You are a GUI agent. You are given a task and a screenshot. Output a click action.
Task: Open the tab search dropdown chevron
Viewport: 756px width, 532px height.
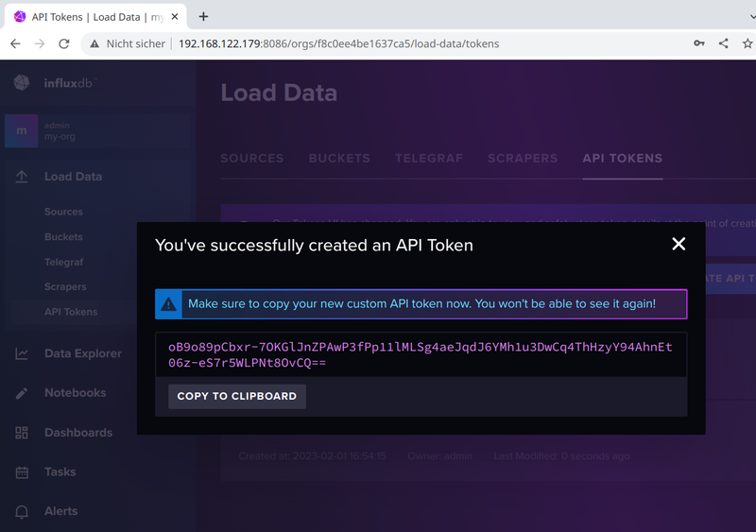click(752, 17)
